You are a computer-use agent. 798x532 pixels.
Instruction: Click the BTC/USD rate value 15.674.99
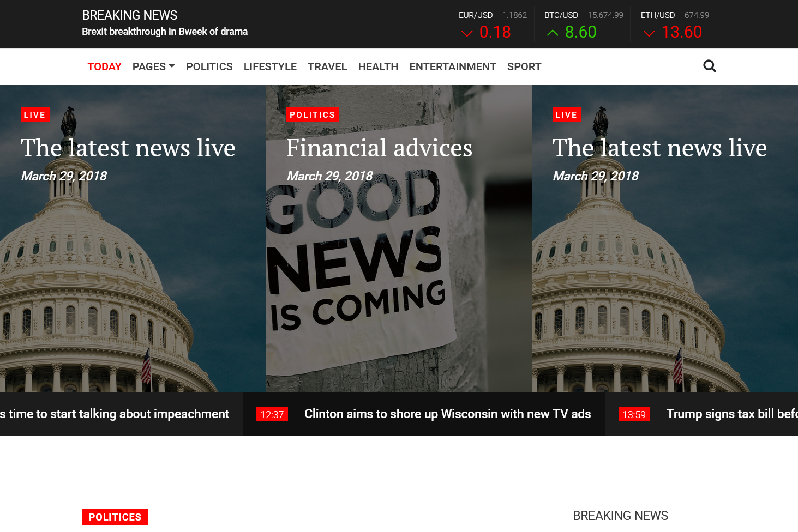tap(605, 15)
